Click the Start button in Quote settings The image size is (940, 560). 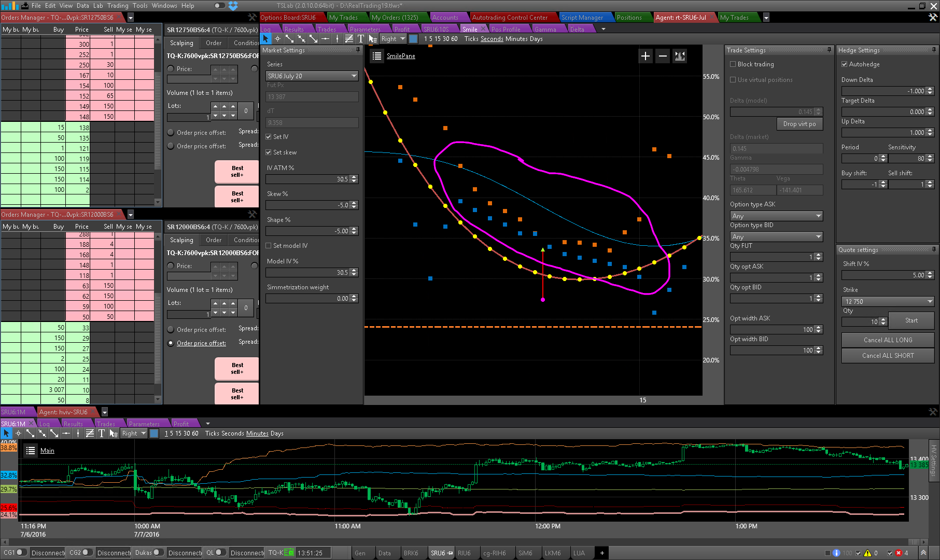(911, 320)
